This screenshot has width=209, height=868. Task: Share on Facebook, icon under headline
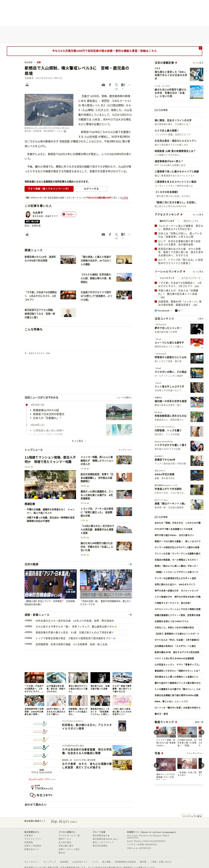(x=110, y=85)
